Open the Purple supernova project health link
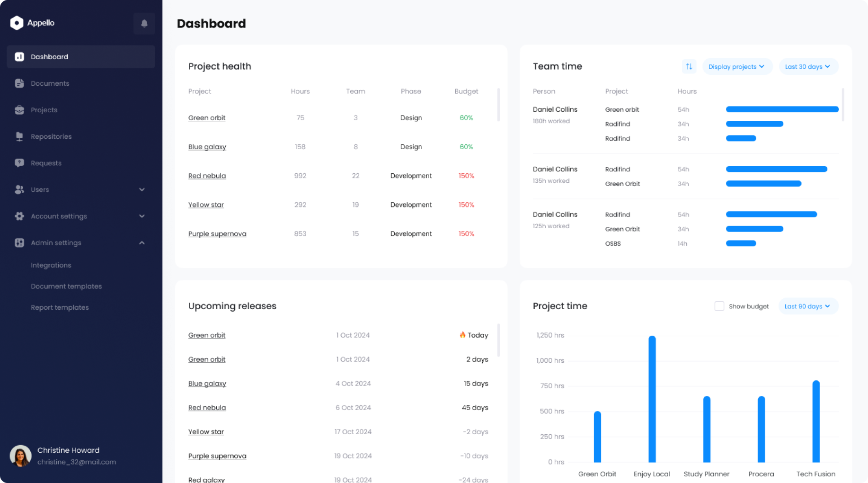868x483 pixels. [x=217, y=234]
